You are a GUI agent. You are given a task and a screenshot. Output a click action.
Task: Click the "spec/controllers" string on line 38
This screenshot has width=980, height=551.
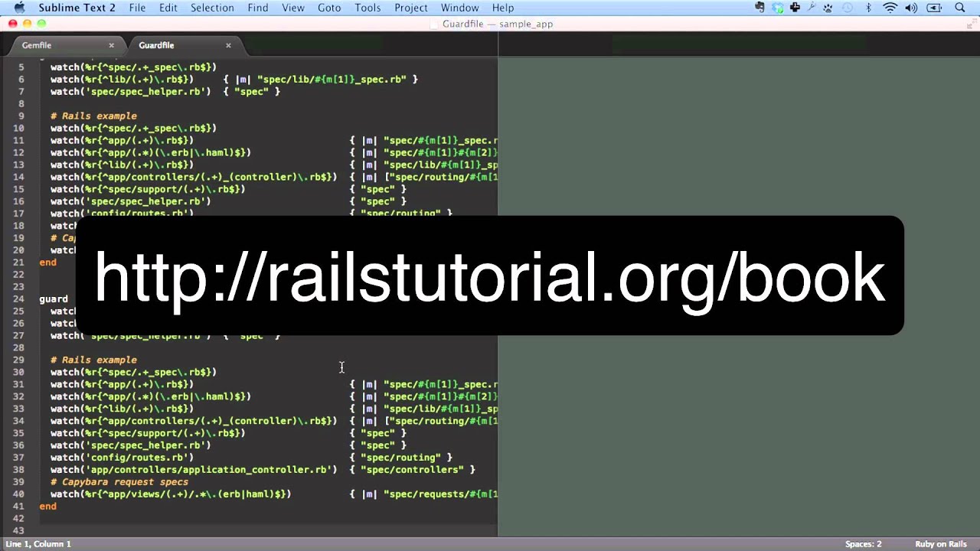click(412, 470)
